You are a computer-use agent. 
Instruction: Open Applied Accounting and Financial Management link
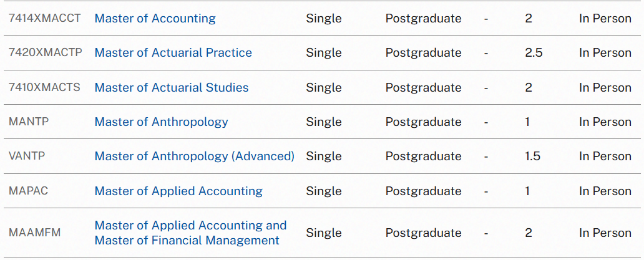[190, 233]
